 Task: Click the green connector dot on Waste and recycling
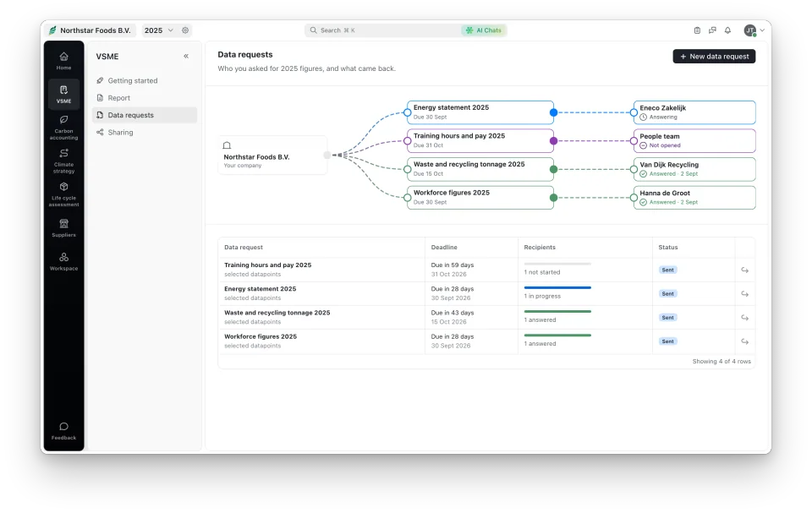pos(553,169)
